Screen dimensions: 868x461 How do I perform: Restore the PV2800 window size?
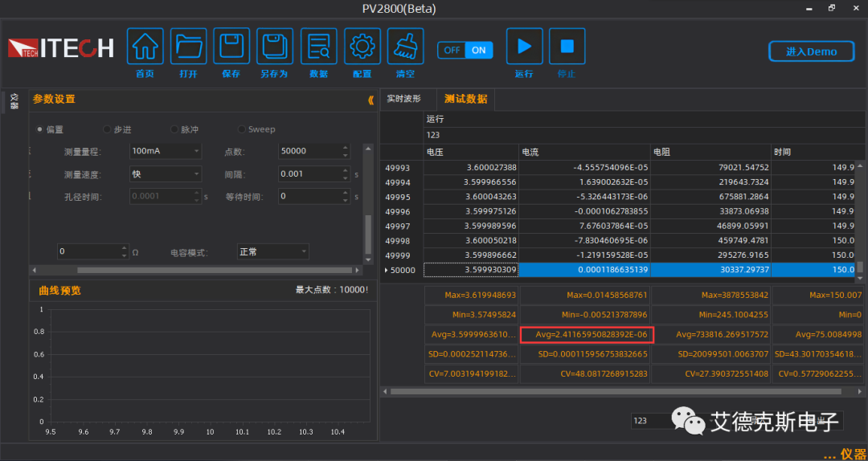(832, 8)
